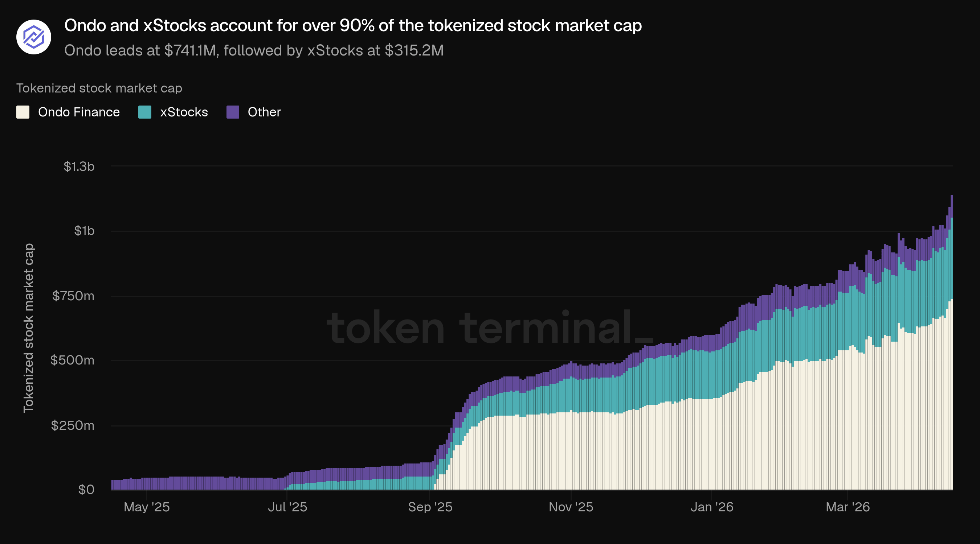Toggle the Other series label

pyautogui.click(x=264, y=112)
